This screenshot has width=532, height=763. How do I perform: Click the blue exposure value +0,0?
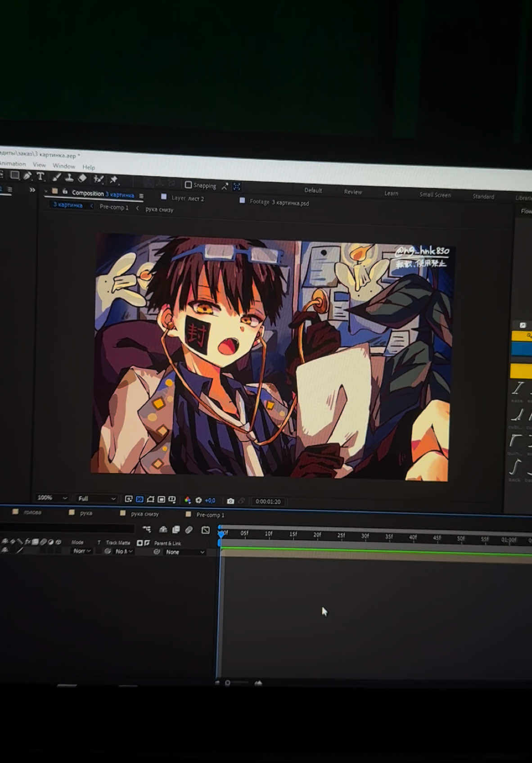pyautogui.click(x=210, y=501)
